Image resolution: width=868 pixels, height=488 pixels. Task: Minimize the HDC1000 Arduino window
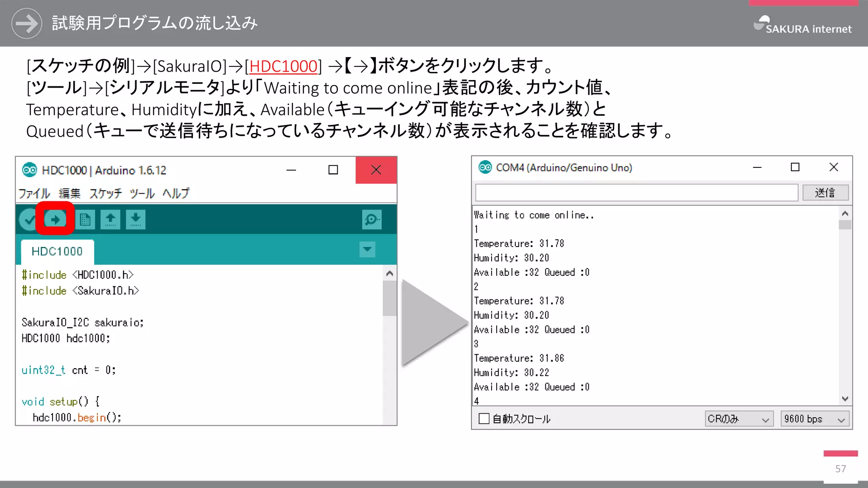click(291, 170)
